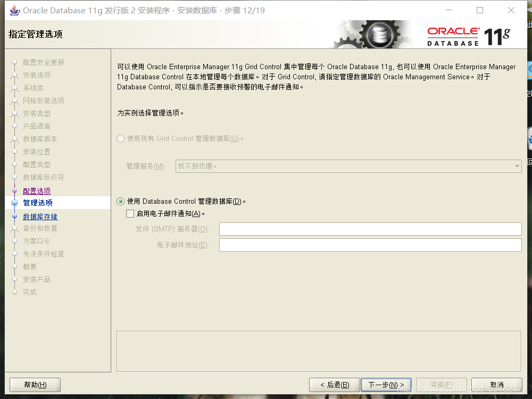Click the 方案口令 step
This screenshot has width=532, height=399.
point(37,241)
